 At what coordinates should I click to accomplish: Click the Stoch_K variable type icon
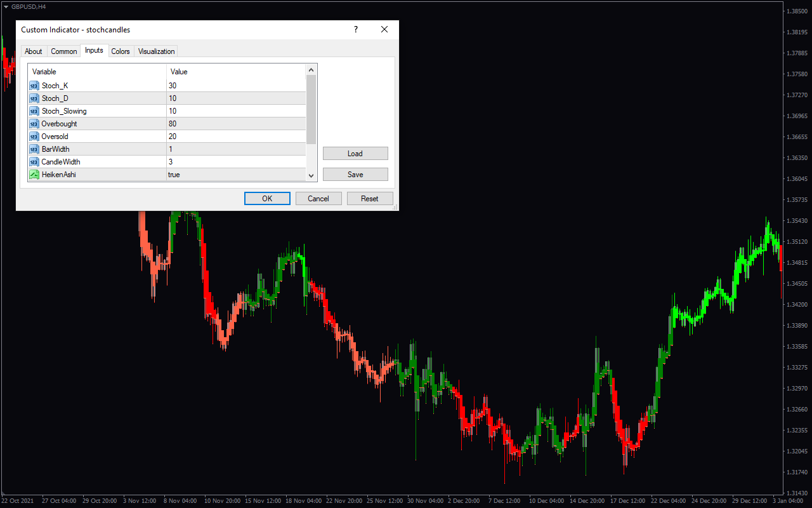point(34,86)
